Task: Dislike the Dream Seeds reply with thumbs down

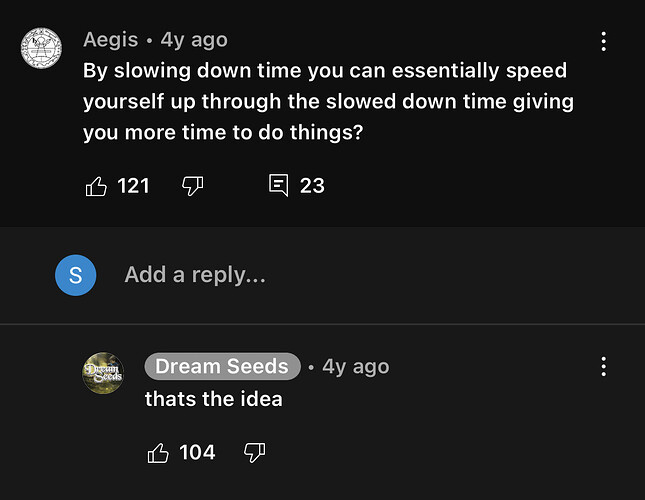Action: [x=254, y=453]
